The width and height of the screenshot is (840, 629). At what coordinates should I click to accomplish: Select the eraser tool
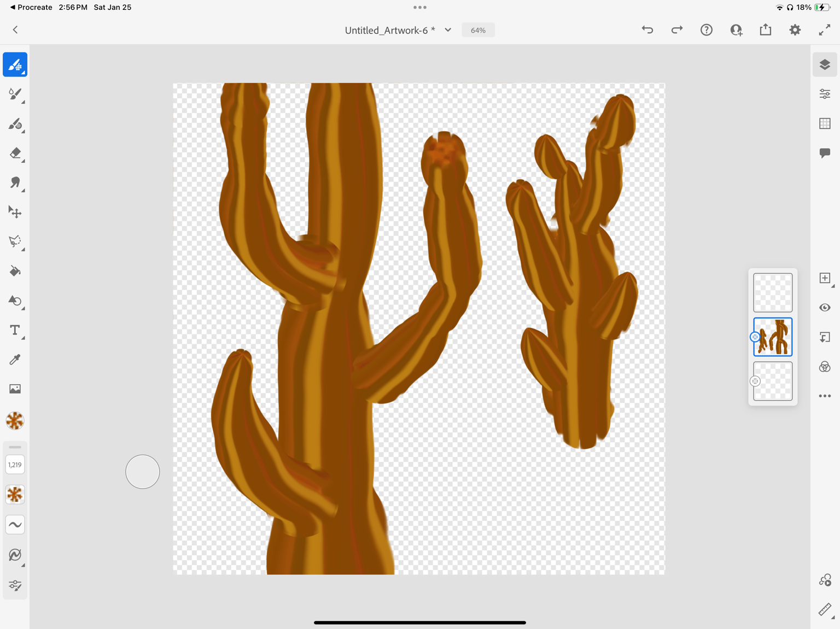pos(15,153)
